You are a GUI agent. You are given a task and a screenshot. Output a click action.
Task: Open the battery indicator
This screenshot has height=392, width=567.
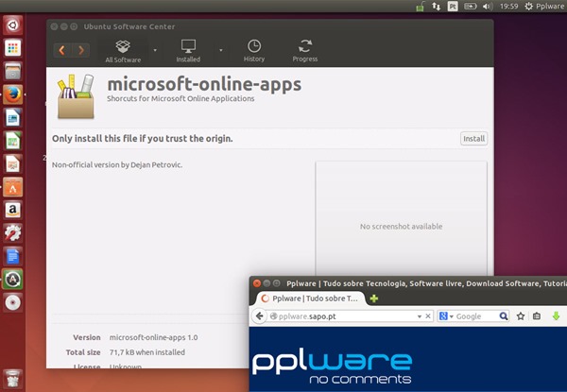[x=470, y=7]
